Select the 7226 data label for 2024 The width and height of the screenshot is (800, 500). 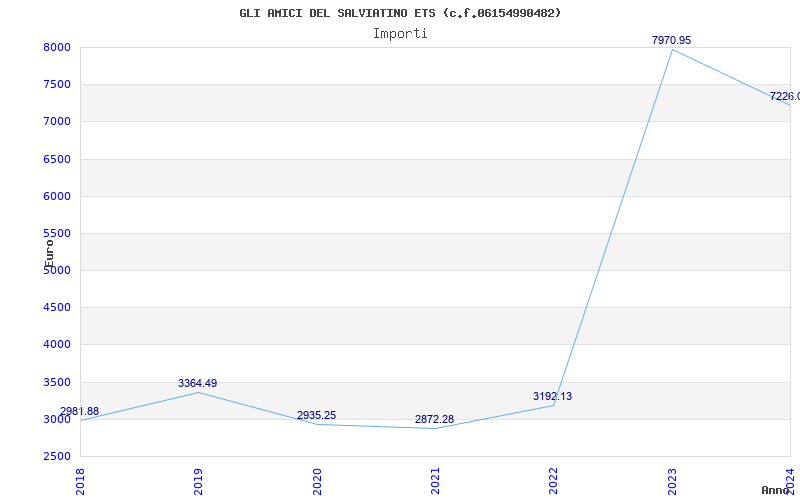(x=785, y=96)
